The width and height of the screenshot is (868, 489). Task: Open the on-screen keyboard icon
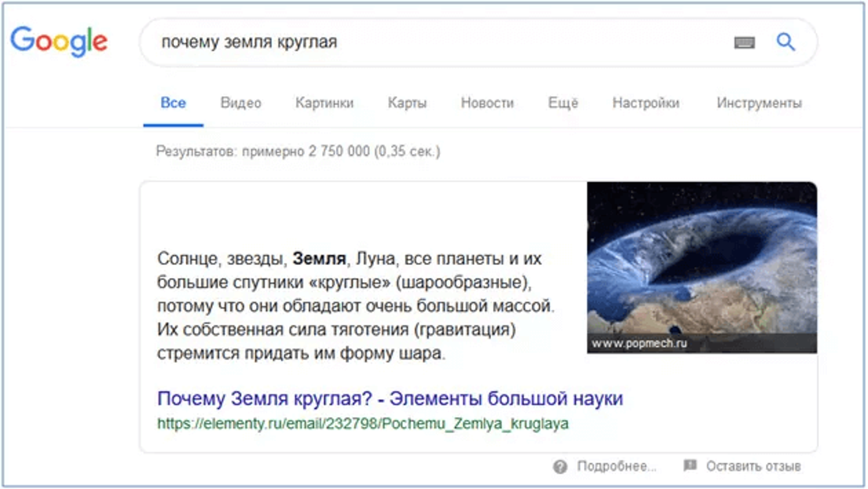pyautogui.click(x=744, y=43)
